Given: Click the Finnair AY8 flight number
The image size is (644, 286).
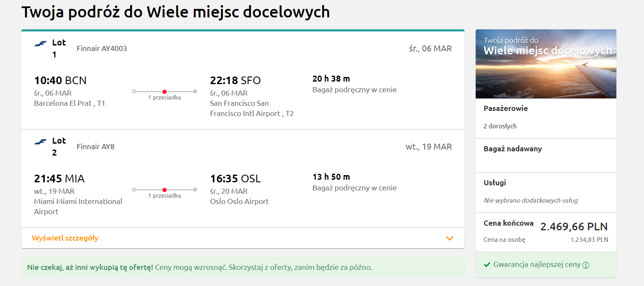Looking at the screenshot, I should click(96, 147).
